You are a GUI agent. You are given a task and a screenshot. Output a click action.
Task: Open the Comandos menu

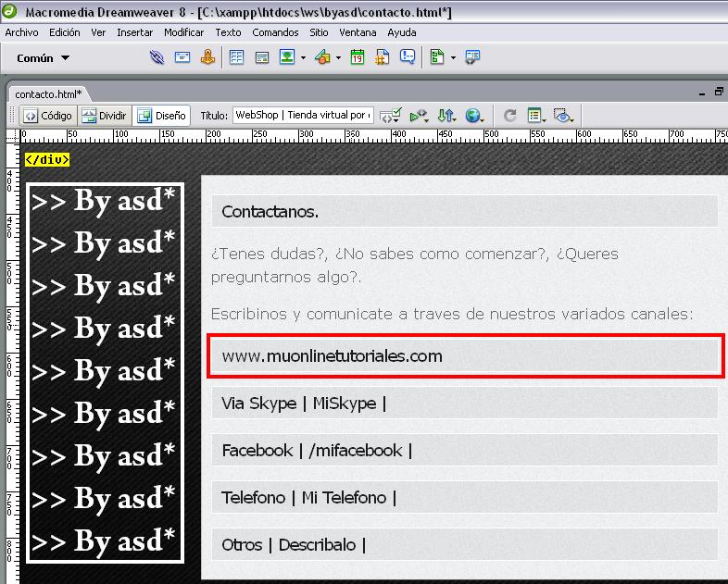(x=275, y=32)
